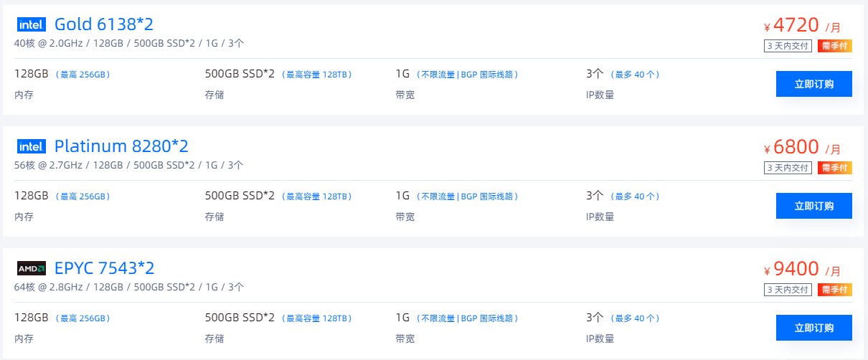The image size is (868, 360).
Task: Click the orange 需手付 badge for Gold 6138*2
Action: pyautogui.click(x=834, y=46)
